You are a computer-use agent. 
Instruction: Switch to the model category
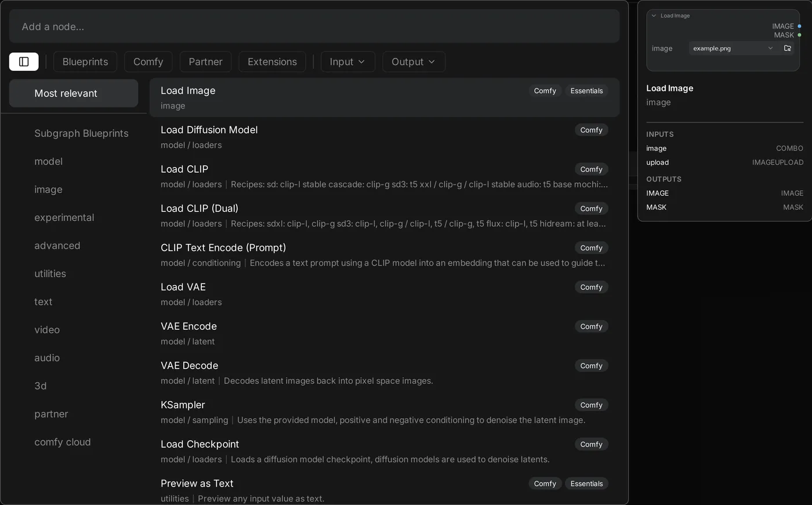point(48,161)
